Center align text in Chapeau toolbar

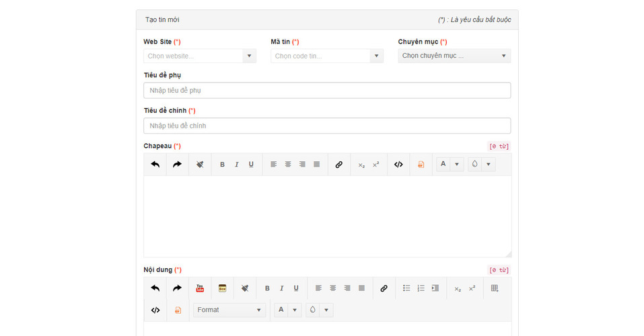(288, 165)
